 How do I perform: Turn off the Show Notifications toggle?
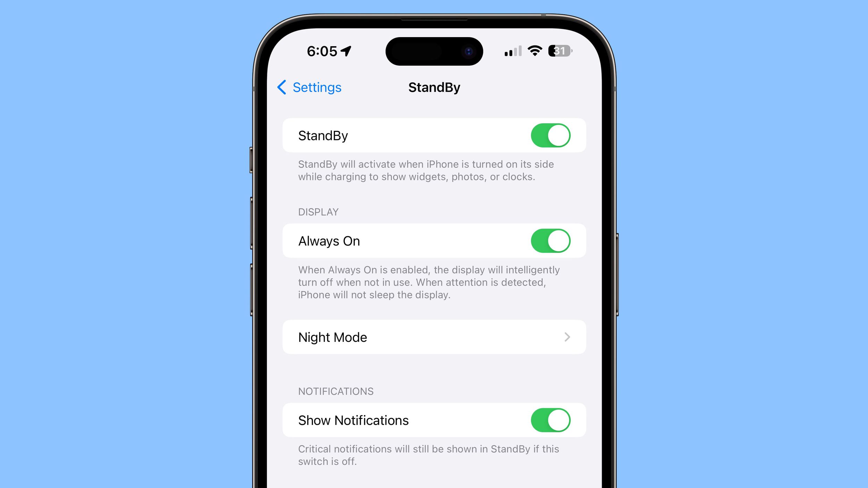tap(550, 420)
